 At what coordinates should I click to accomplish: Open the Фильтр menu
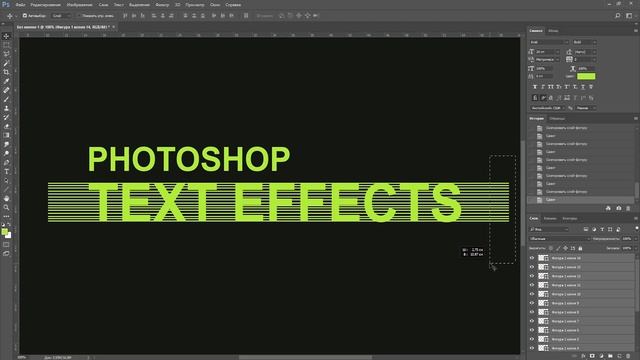(162, 5)
